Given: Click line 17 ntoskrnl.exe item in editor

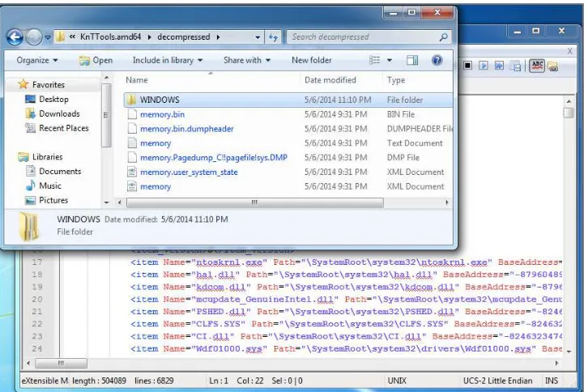Looking at the screenshot, I should [x=345, y=262].
